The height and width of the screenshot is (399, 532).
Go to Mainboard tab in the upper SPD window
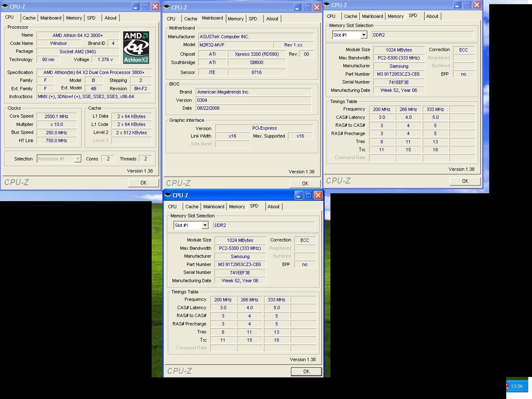pyautogui.click(x=372, y=16)
